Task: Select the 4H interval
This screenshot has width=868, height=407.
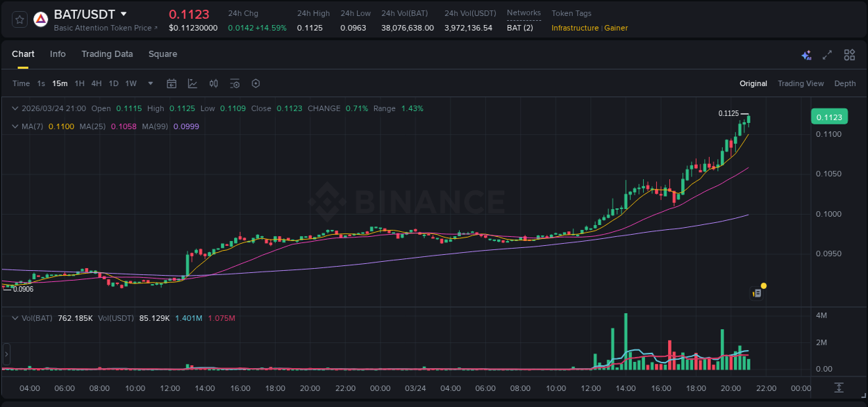Action: [x=96, y=83]
